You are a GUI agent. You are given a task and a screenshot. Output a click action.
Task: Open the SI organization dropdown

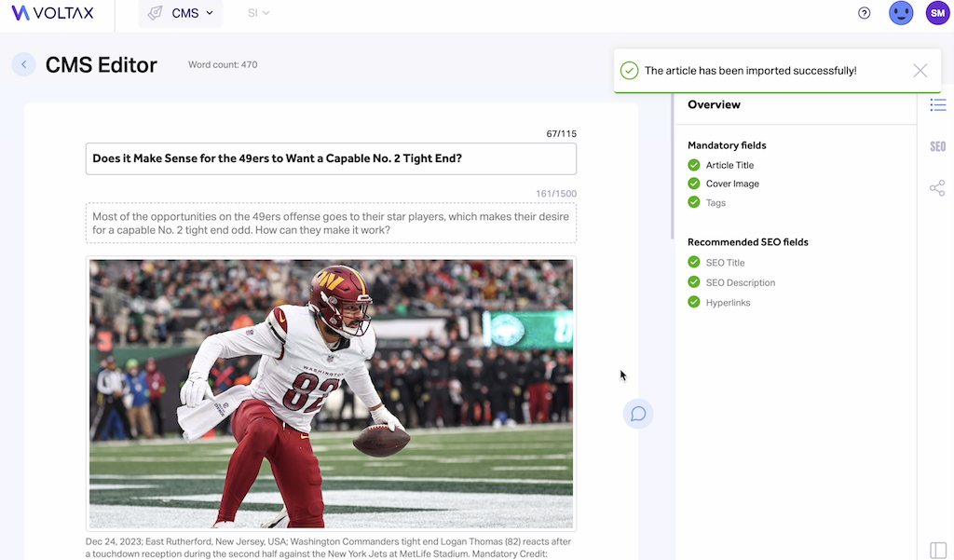point(259,13)
